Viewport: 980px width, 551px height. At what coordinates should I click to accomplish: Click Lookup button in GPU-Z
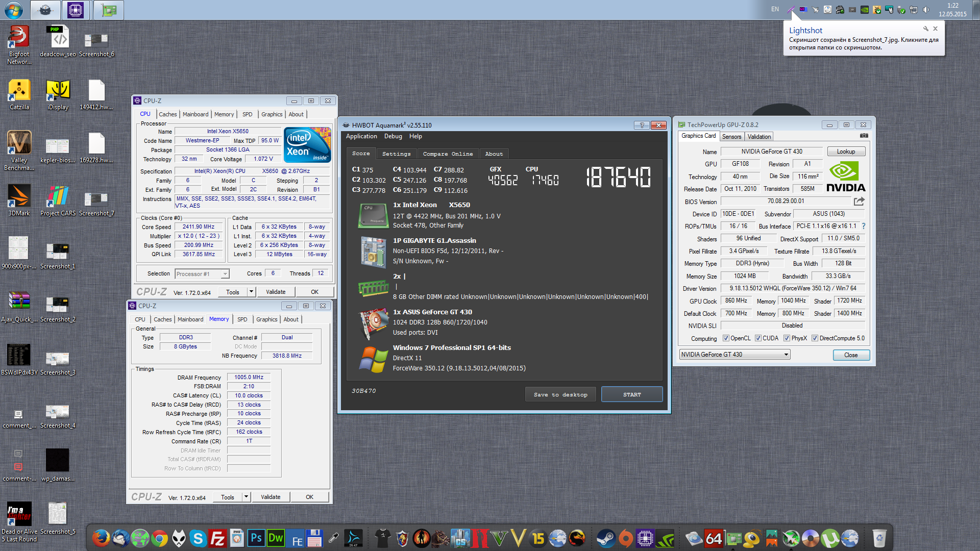click(x=846, y=152)
